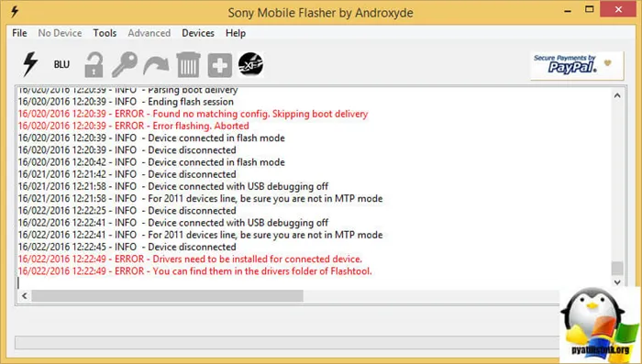Click 12:21:58 'Device connected with USB debugging off' line
This screenshot has width=642, height=364.
pyautogui.click(x=173, y=186)
